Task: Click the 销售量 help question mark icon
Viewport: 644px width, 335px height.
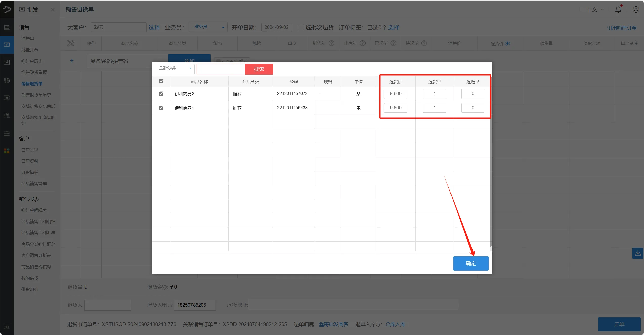Action: click(331, 43)
